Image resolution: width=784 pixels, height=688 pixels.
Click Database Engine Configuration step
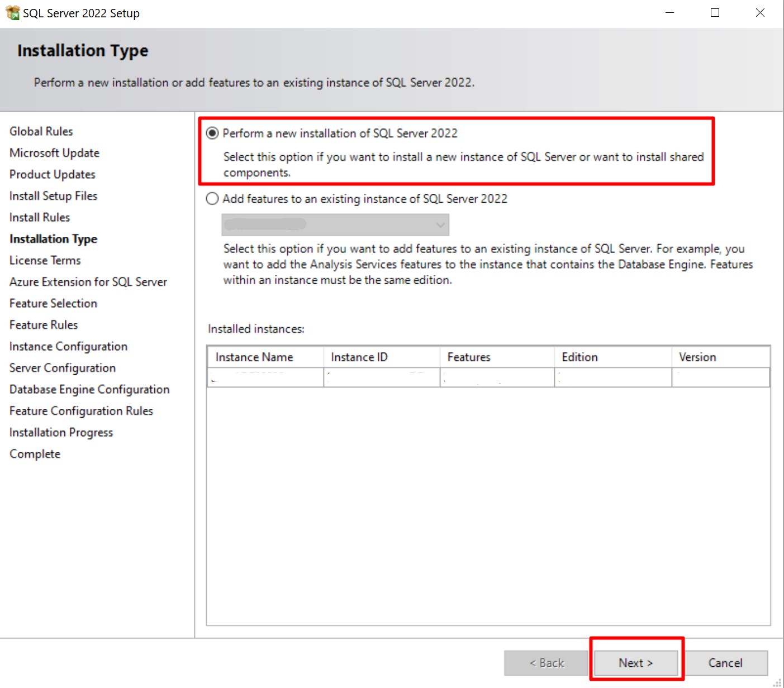(x=89, y=389)
